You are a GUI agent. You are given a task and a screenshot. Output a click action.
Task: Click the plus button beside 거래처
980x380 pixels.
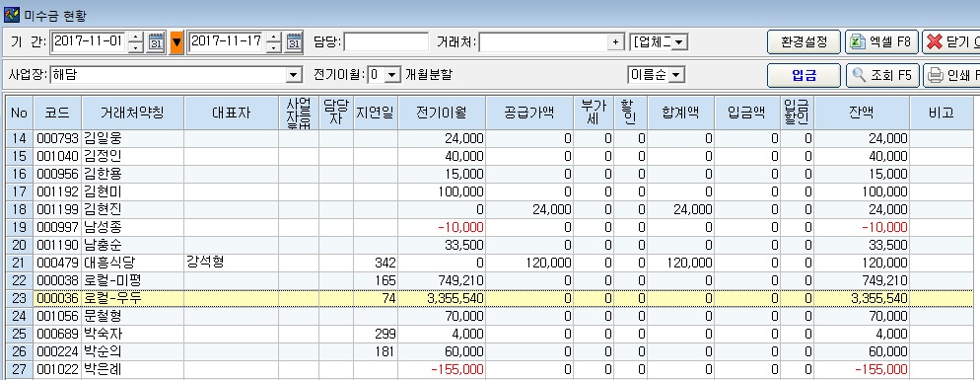tap(615, 41)
